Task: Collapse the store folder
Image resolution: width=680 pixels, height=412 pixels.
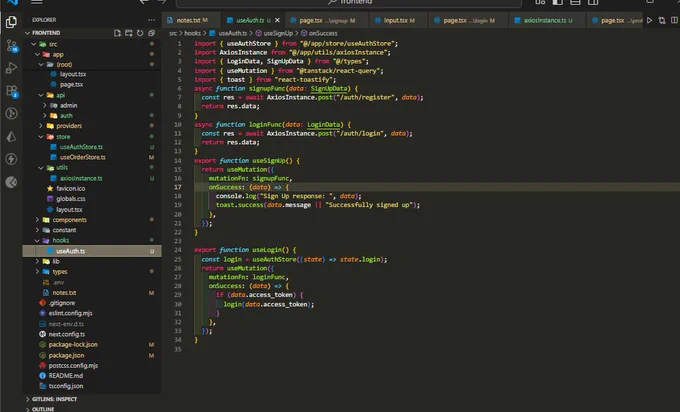Action: (41, 137)
